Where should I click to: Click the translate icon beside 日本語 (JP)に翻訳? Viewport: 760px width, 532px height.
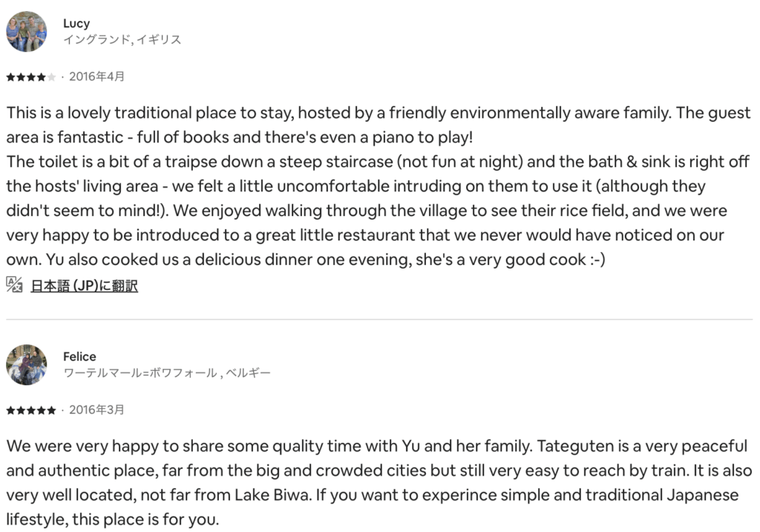[14, 285]
